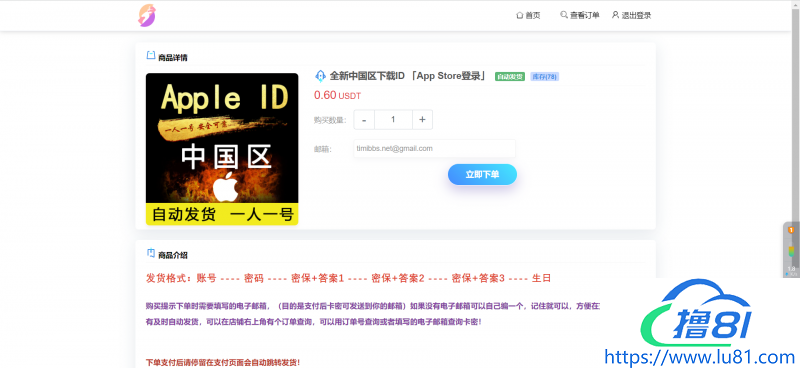Click the 立即下单 order button
The image size is (800, 368).
(482, 175)
